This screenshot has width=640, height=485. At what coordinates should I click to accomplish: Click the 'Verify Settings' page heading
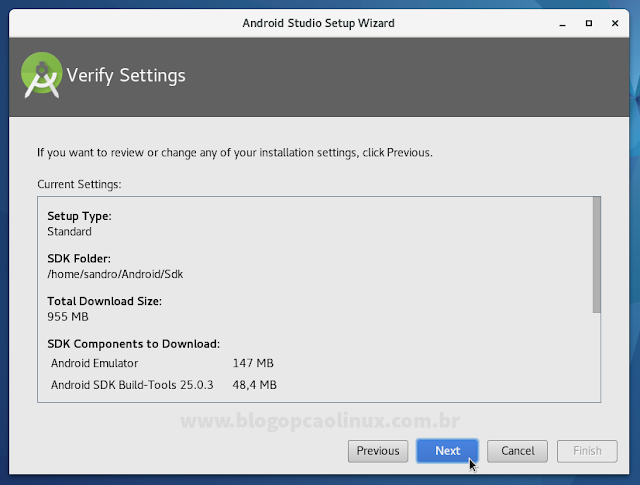(x=126, y=76)
